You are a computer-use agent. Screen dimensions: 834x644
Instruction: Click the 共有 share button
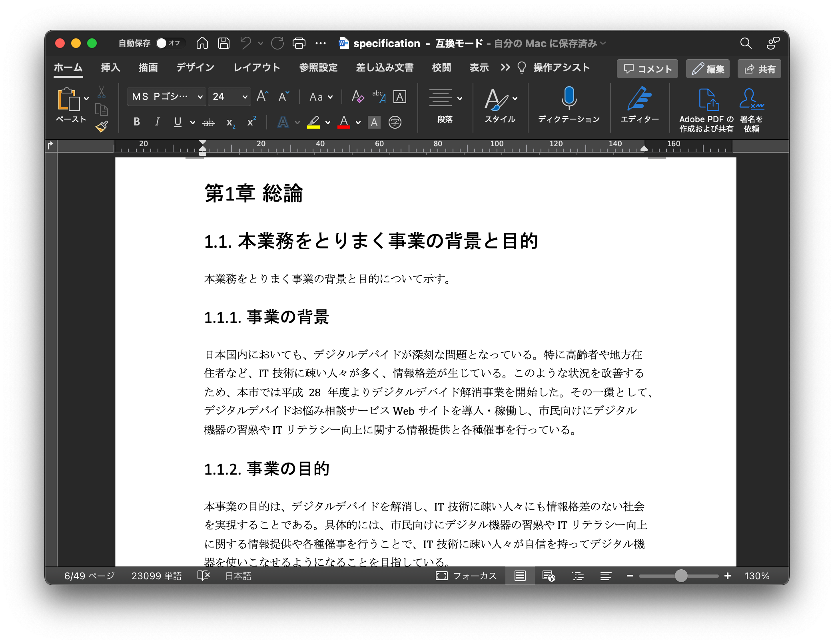759,68
